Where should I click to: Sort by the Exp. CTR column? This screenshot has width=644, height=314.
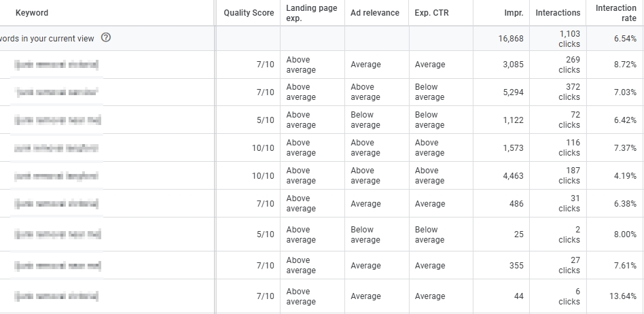[431, 13]
